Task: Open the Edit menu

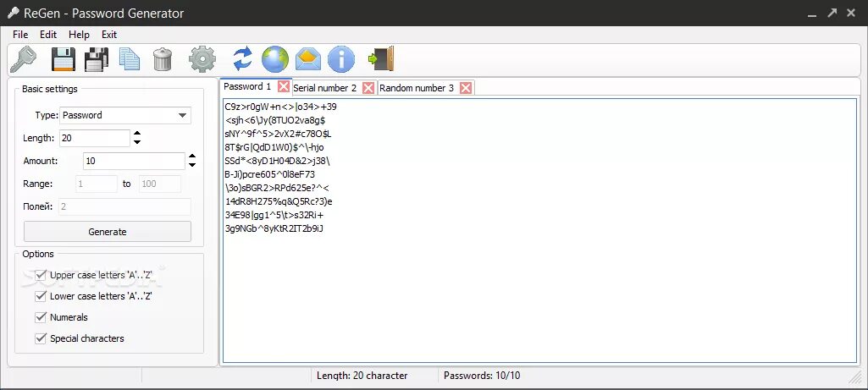Action: coord(48,35)
